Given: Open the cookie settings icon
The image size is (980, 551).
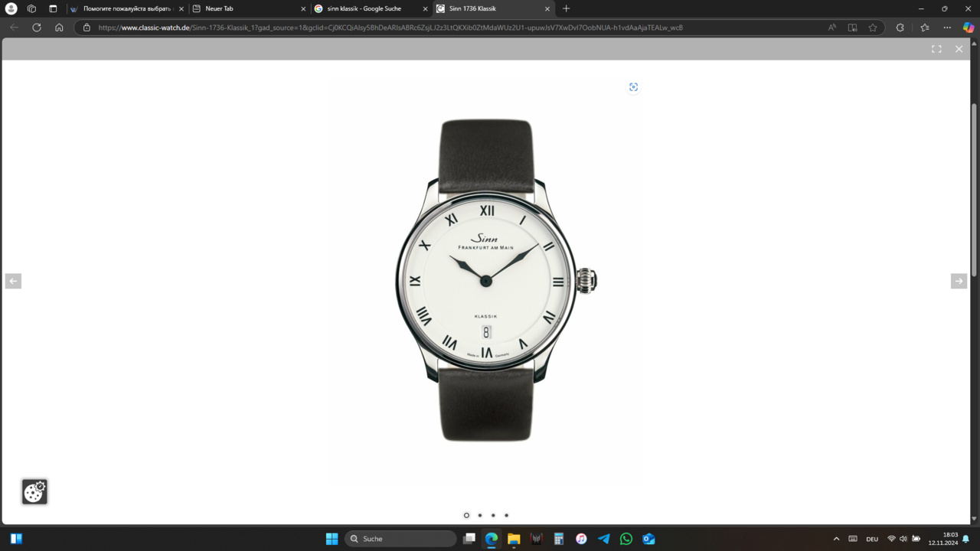Looking at the screenshot, I should [34, 492].
